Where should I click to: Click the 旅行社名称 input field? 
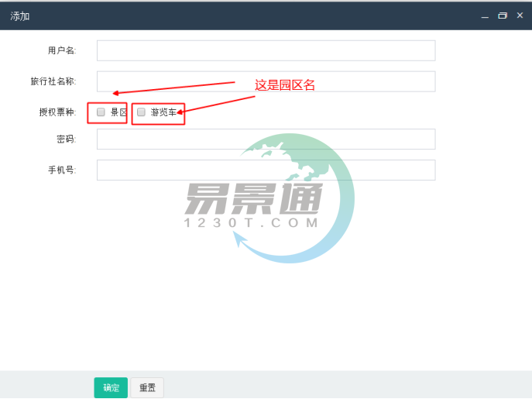(266, 81)
